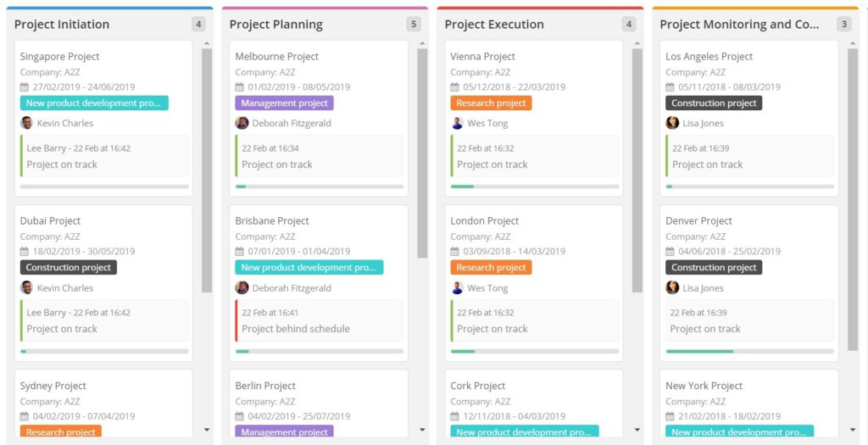The height and width of the screenshot is (445, 868).
Task: Click Wes Tong avatar on Vienna Project
Action: tap(457, 123)
